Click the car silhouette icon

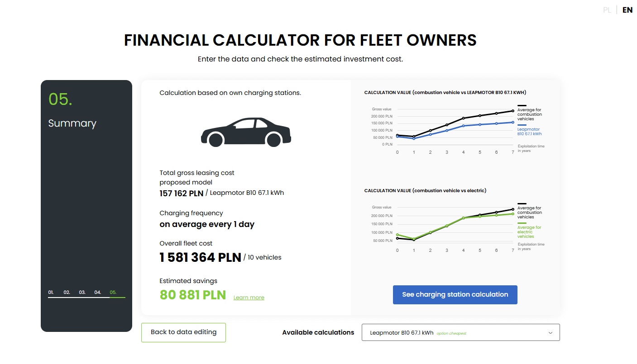click(x=246, y=132)
